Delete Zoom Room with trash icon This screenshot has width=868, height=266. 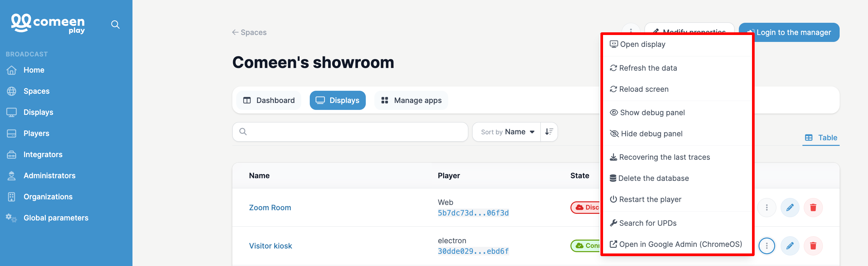tap(813, 207)
